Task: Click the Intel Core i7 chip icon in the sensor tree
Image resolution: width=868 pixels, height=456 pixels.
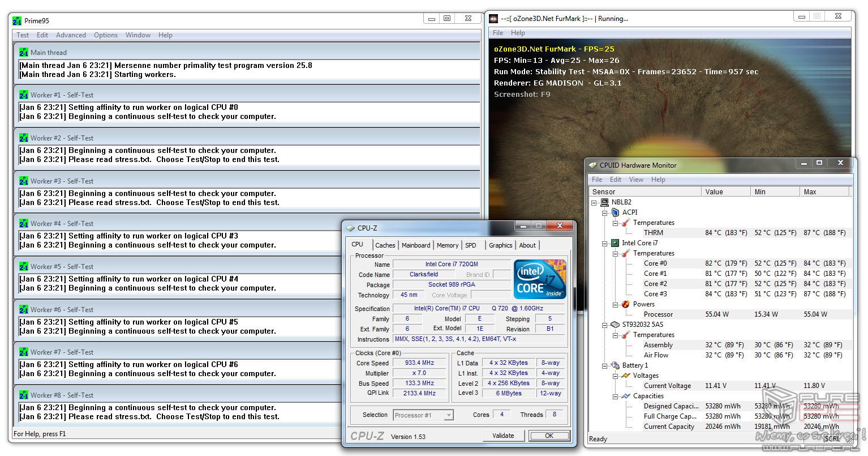Action: [x=615, y=243]
